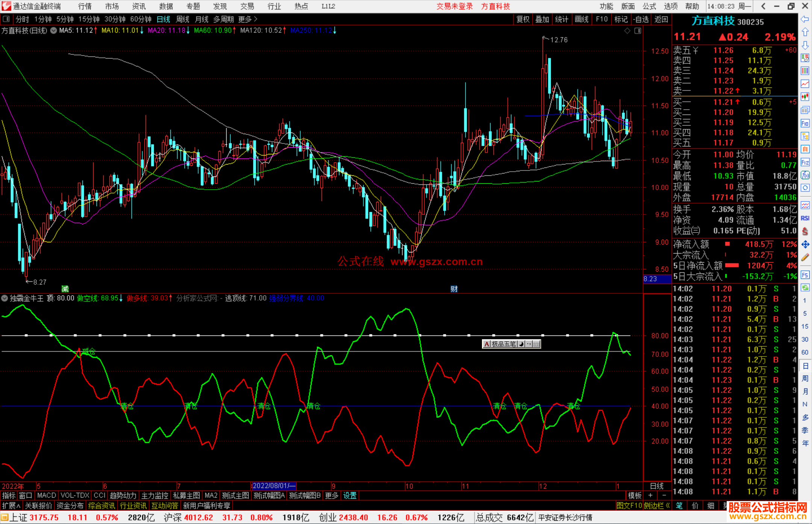
Task: Switch to the MACD indicator tab
Action: click(x=47, y=495)
